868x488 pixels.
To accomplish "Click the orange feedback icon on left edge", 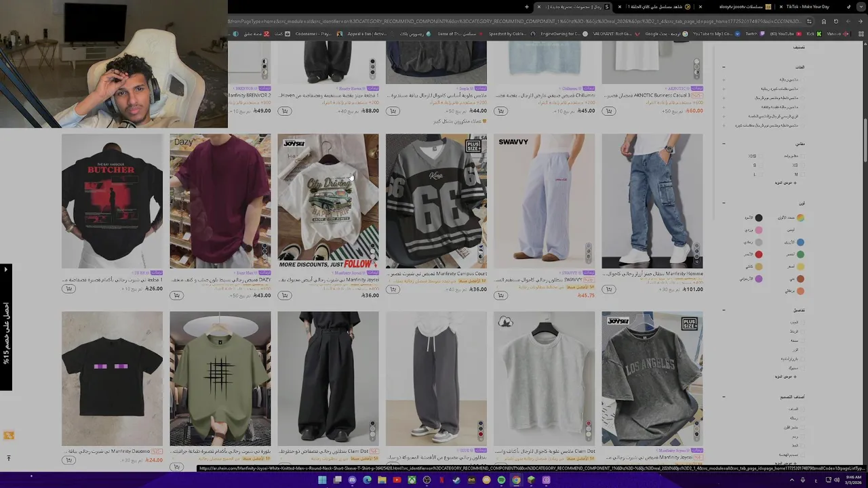I will point(9,436).
